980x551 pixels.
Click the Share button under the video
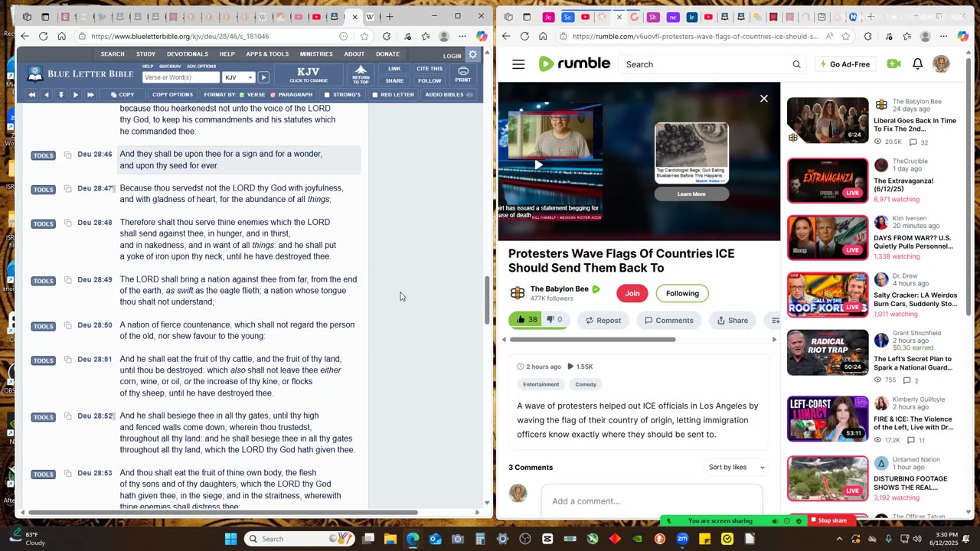point(731,320)
